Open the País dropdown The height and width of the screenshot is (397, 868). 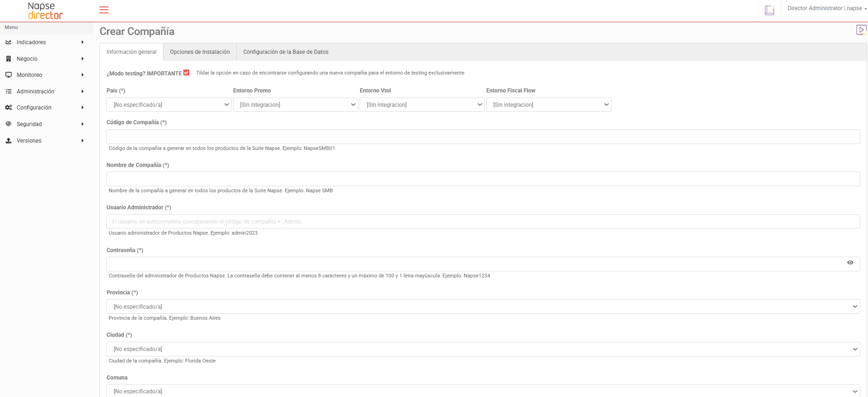pos(169,105)
